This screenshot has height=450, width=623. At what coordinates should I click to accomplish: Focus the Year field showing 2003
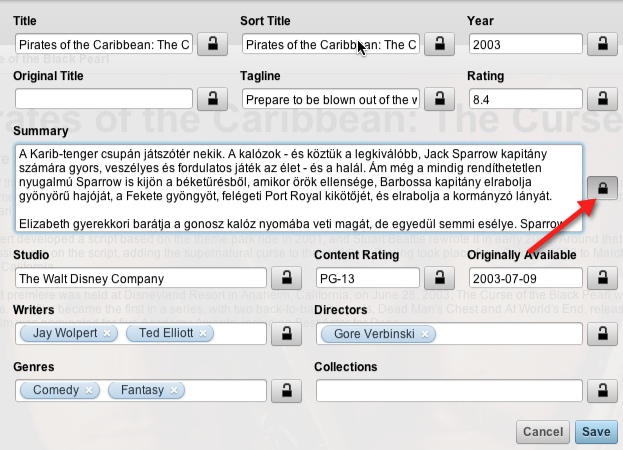[526, 44]
